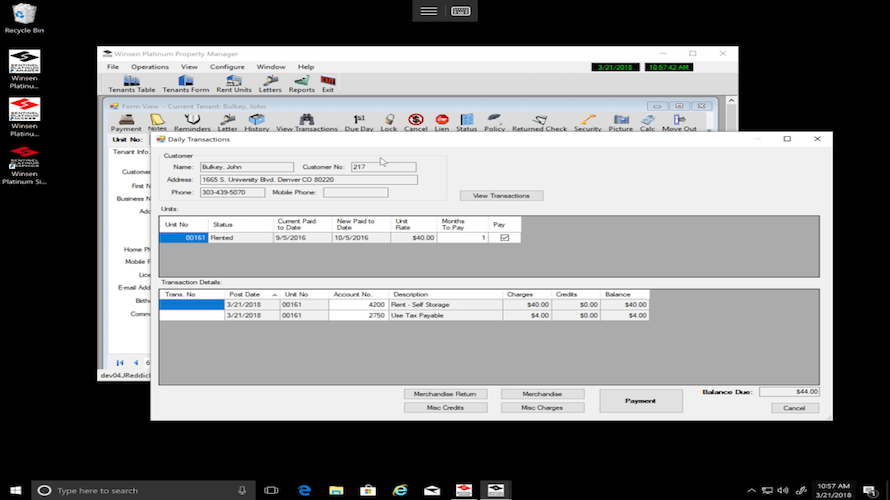Image resolution: width=890 pixels, height=500 pixels.
Task: Click the scroll up arrow in main window
Action: pos(731,100)
